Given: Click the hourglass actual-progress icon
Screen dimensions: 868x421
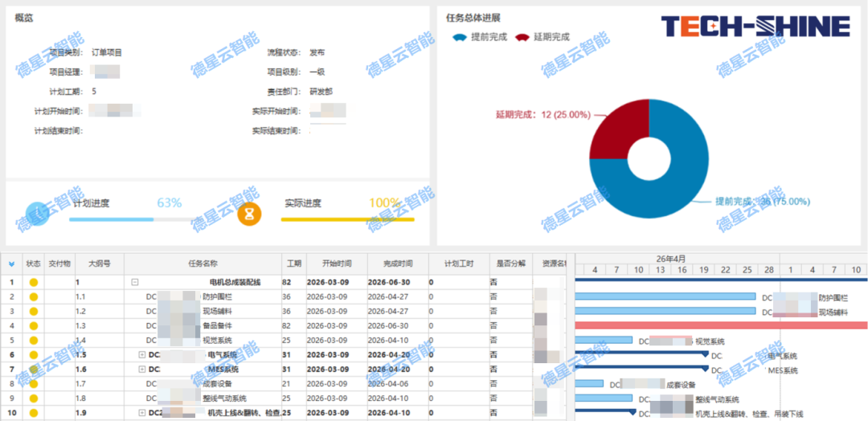Looking at the screenshot, I should tap(249, 214).
